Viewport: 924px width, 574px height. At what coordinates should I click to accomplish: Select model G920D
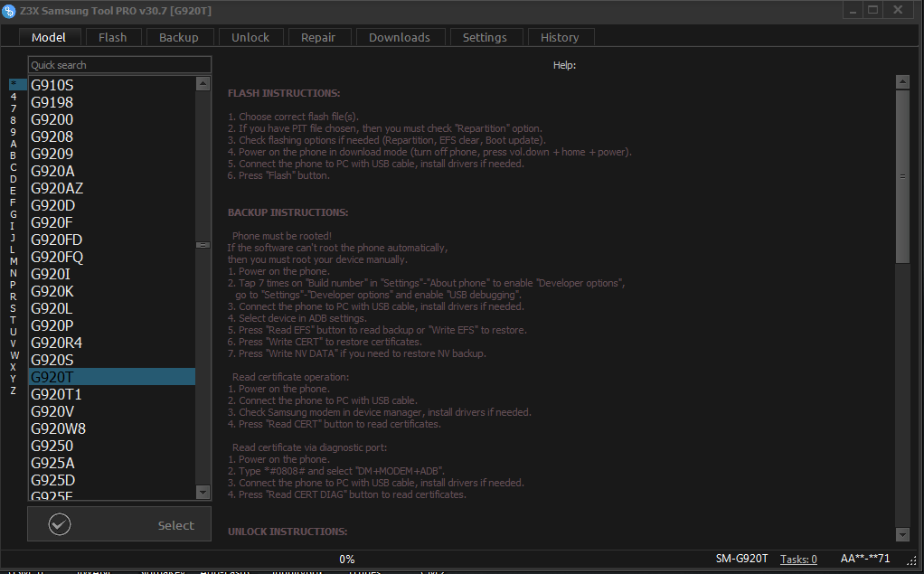tap(112, 206)
